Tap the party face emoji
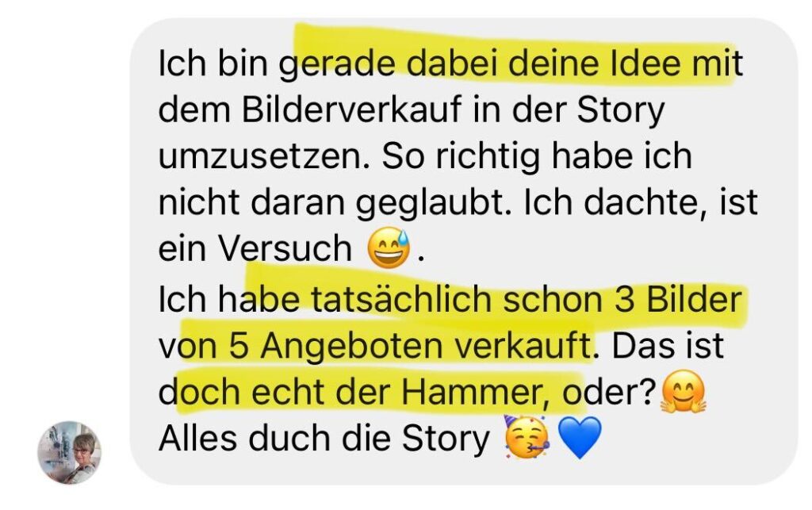The height and width of the screenshot is (510, 812). click(527, 438)
